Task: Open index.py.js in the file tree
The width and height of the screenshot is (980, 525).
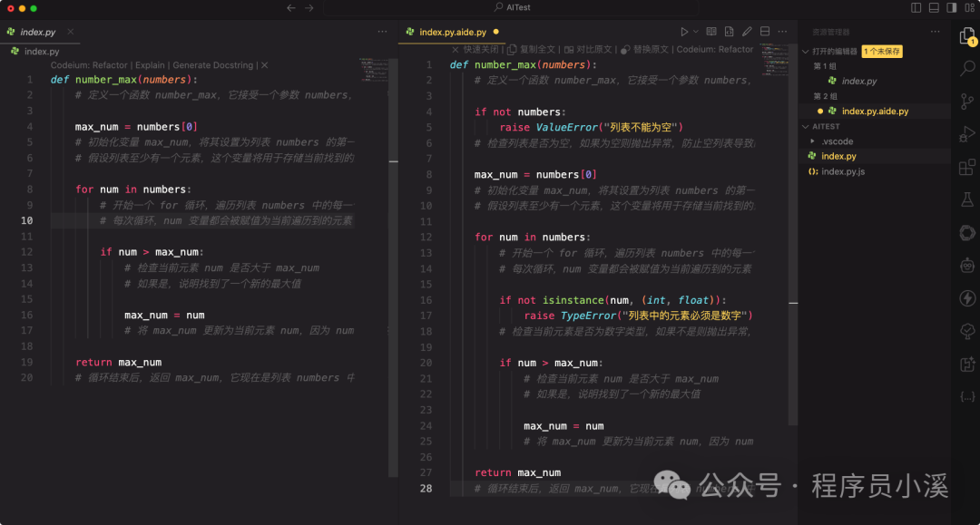Action: click(x=842, y=171)
